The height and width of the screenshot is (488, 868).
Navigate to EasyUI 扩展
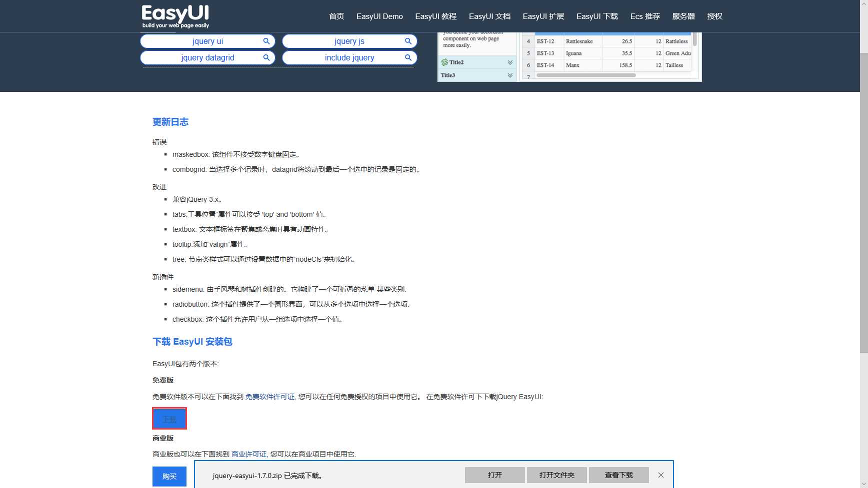pos(543,16)
